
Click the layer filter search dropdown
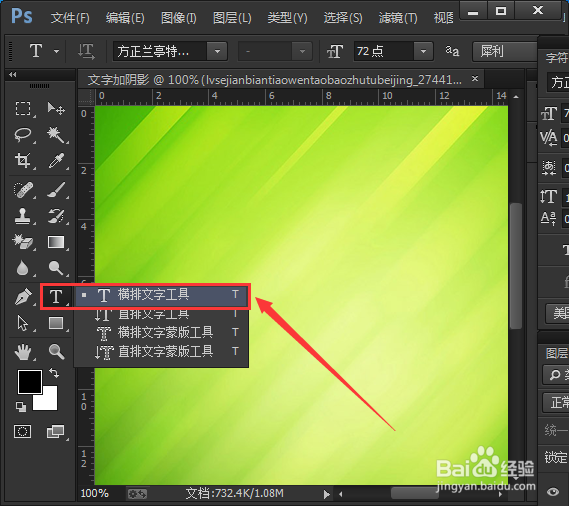point(556,374)
